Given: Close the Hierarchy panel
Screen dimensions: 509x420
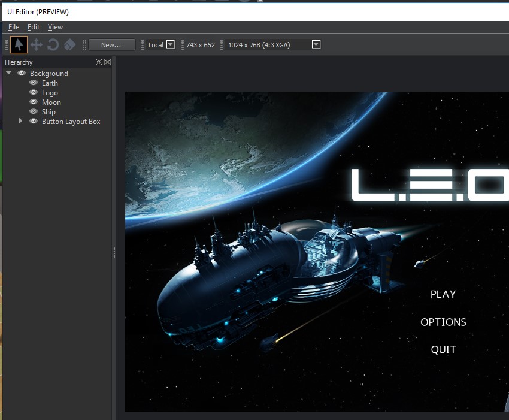Looking at the screenshot, I should pyautogui.click(x=108, y=62).
